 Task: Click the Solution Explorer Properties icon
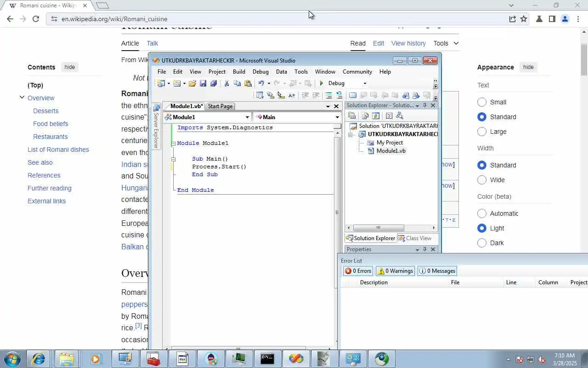coord(352,116)
